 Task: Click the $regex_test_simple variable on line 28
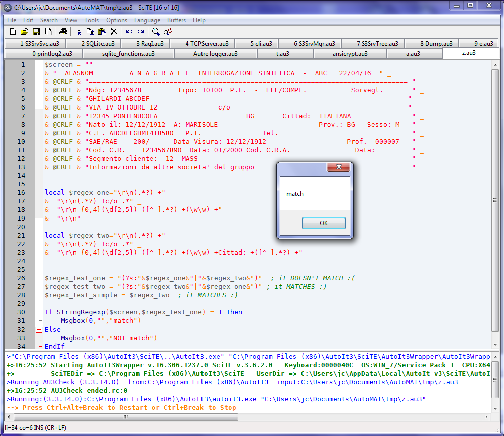(81, 295)
